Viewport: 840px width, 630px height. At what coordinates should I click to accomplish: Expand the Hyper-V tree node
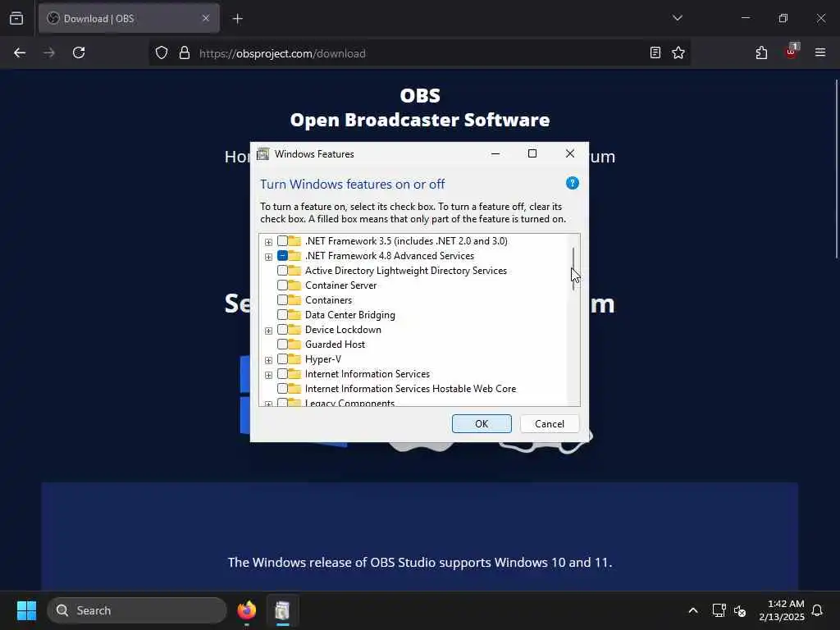click(x=268, y=360)
